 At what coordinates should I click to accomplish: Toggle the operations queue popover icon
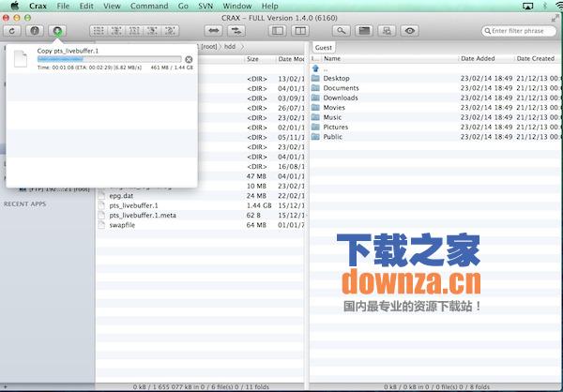pyautogui.click(x=57, y=31)
